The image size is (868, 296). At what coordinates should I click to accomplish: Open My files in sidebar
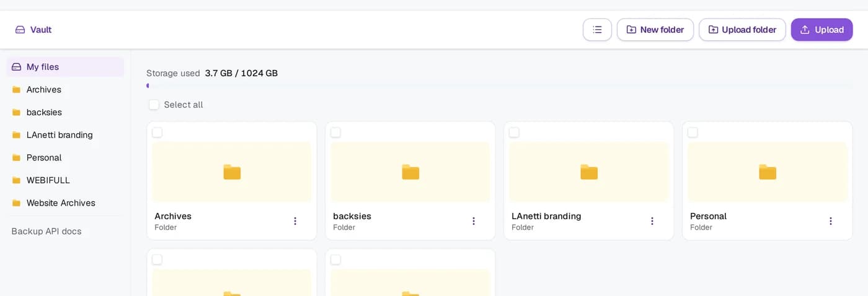click(65, 67)
